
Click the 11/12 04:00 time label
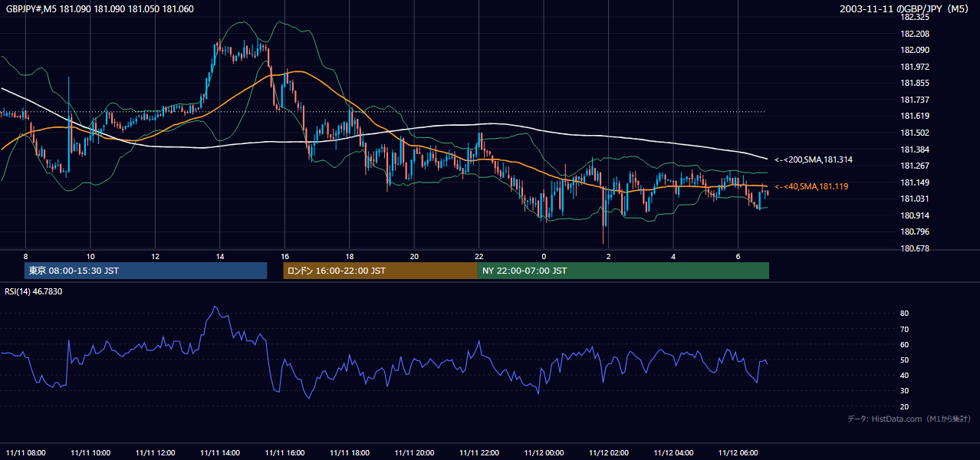pyautogui.click(x=673, y=452)
